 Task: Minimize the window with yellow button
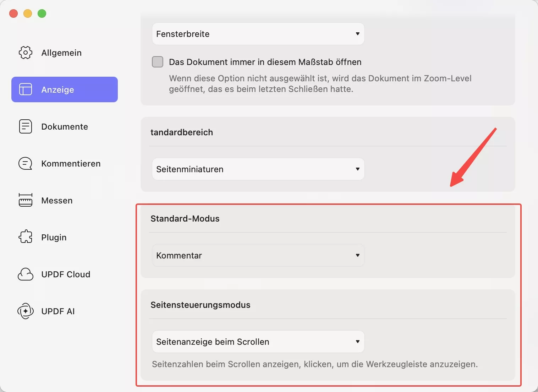point(28,13)
